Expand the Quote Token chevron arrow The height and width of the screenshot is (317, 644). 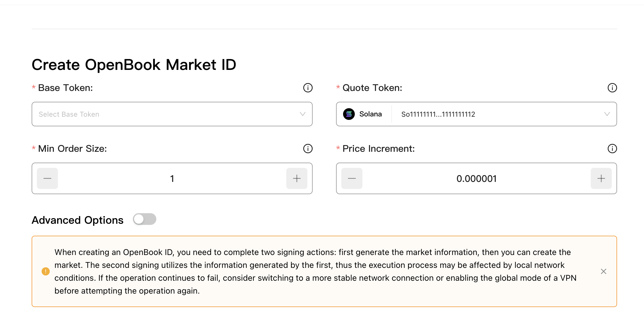[x=607, y=114]
